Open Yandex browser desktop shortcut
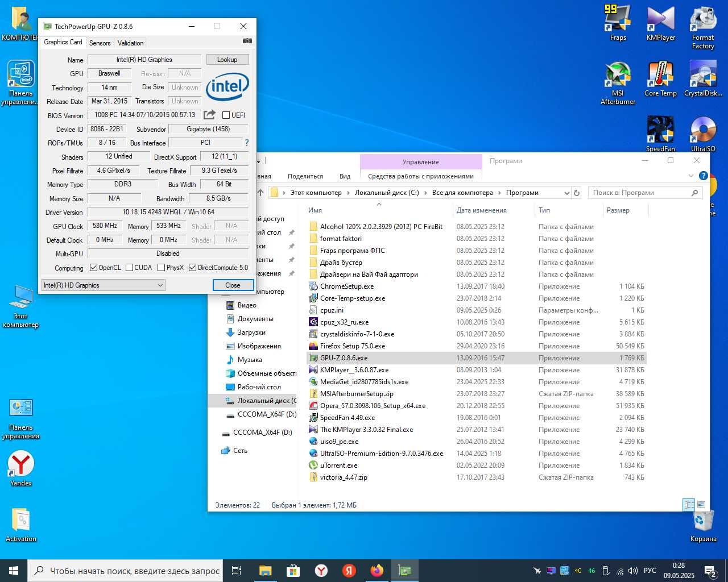 click(x=21, y=468)
